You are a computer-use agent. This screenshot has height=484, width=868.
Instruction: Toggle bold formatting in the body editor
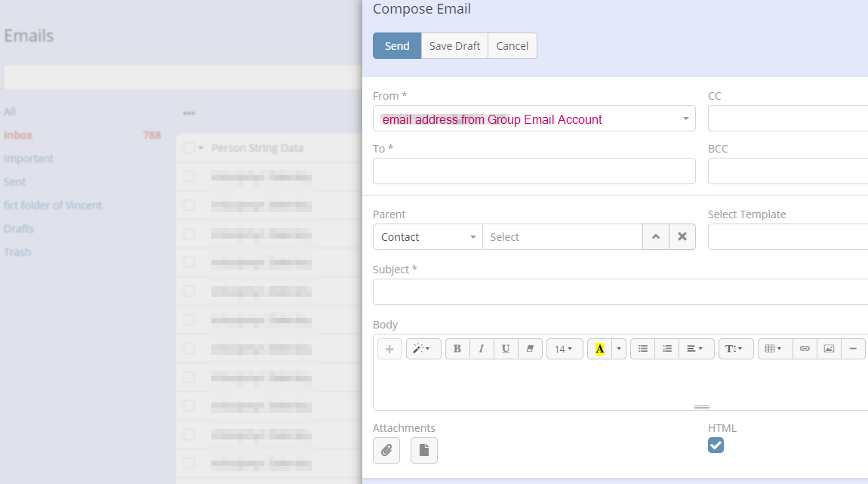pyautogui.click(x=457, y=349)
